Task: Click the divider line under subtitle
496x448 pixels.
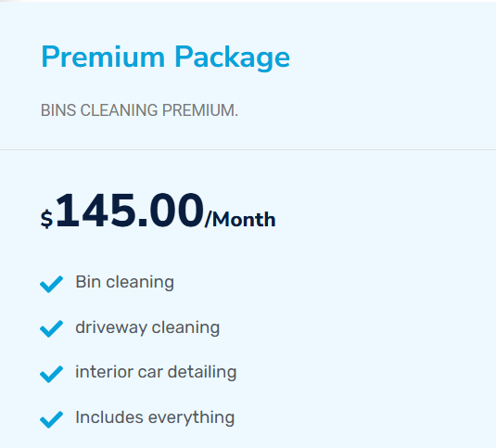Action: point(248,149)
